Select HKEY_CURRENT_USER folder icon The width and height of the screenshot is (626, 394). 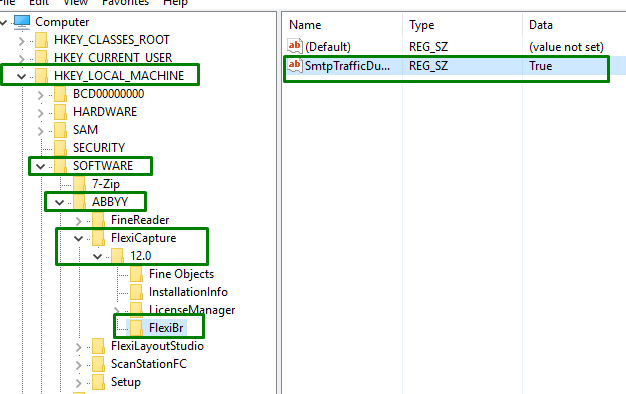click(42, 57)
